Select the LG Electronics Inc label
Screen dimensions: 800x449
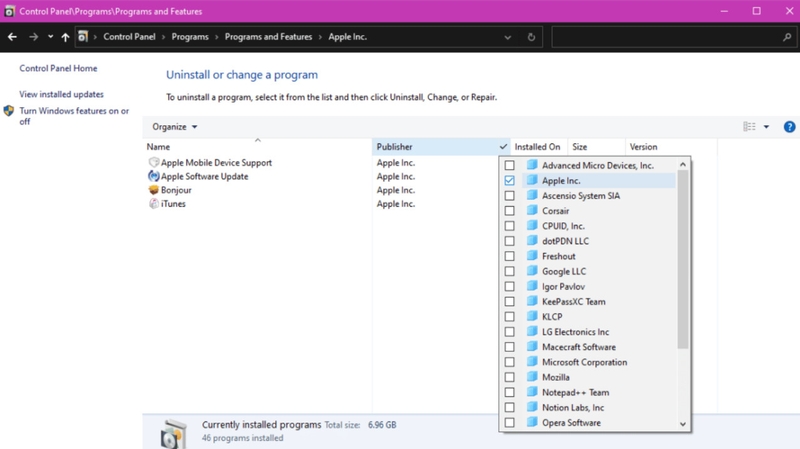tap(576, 332)
